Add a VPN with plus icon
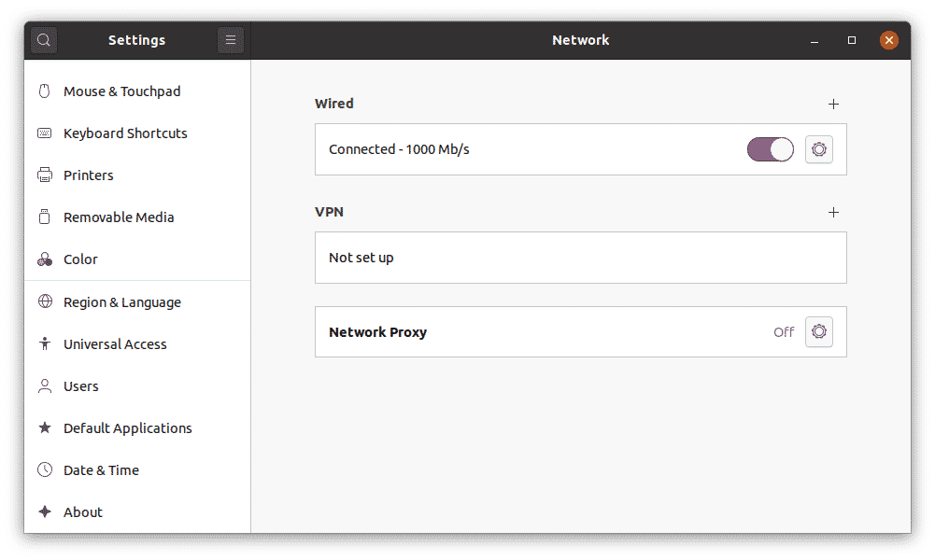Image resolution: width=935 pixels, height=560 pixels. (834, 212)
